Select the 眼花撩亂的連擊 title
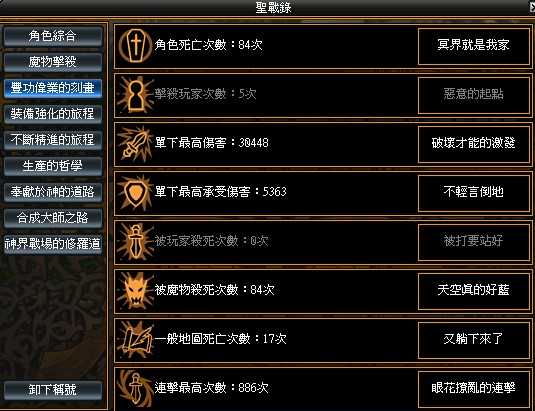This screenshot has width=535, height=411. [474, 389]
